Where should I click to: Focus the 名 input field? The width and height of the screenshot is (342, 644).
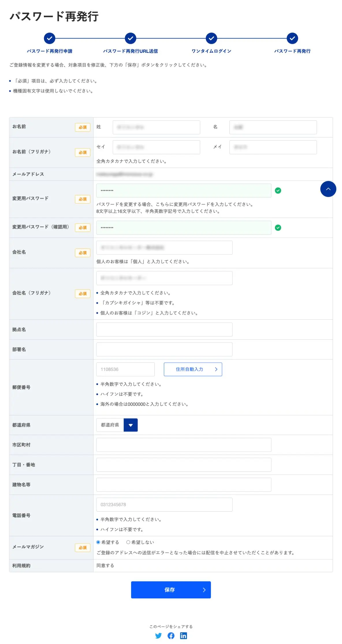click(273, 127)
